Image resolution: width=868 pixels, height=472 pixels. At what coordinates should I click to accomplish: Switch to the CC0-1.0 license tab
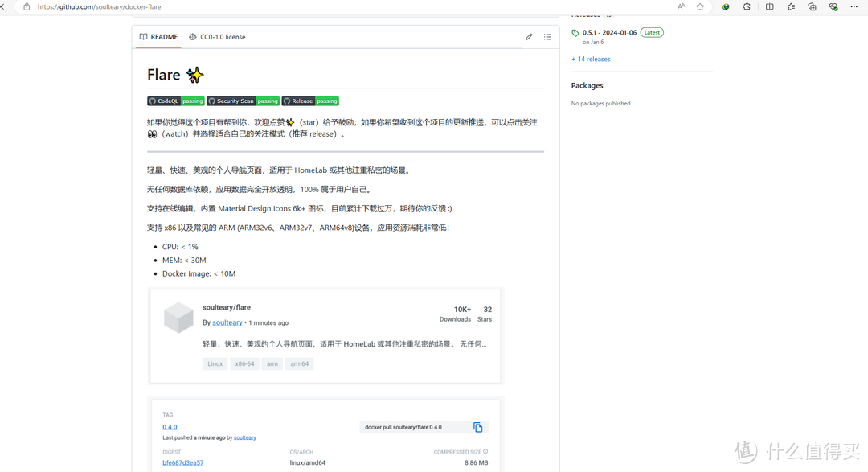click(x=217, y=36)
